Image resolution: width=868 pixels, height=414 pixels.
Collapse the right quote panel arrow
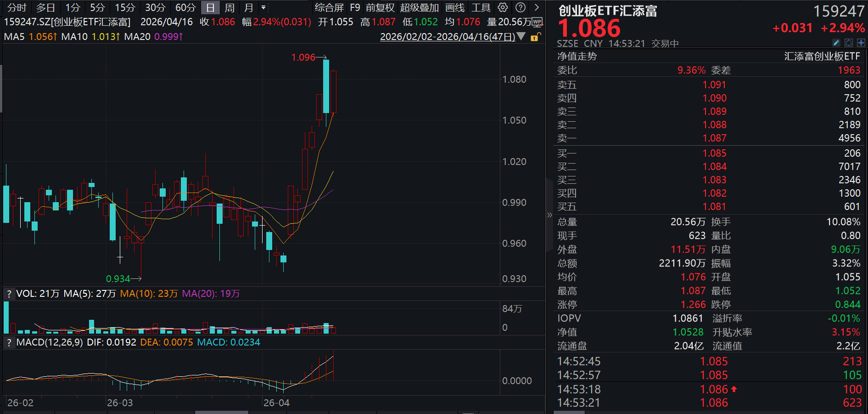click(x=549, y=215)
